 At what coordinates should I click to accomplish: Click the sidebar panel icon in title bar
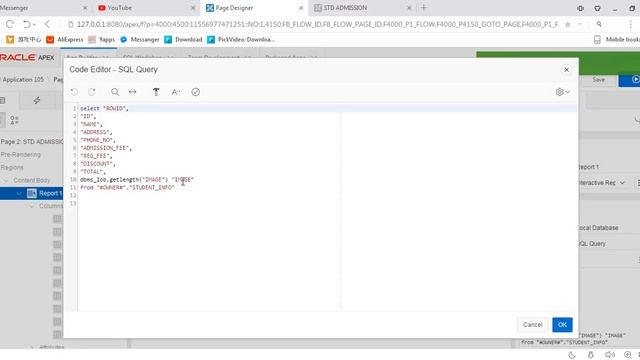pos(580,8)
